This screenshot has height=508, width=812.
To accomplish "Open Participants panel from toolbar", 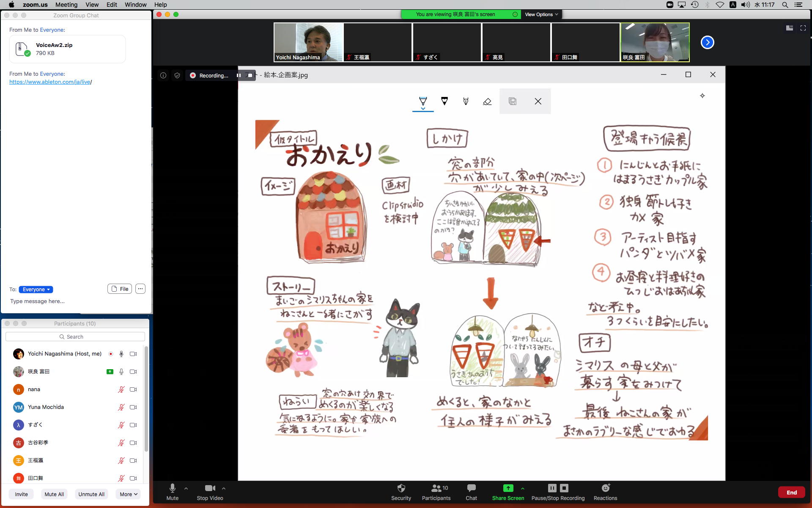I will click(x=436, y=488).
